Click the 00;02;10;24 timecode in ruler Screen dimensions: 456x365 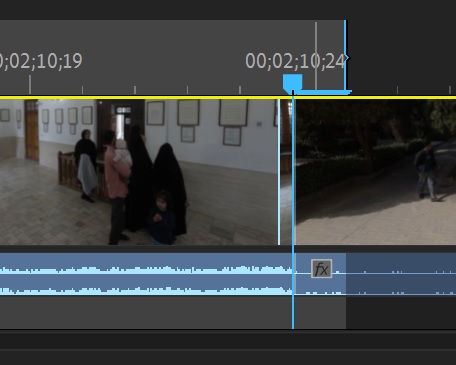tap(295, 61)
